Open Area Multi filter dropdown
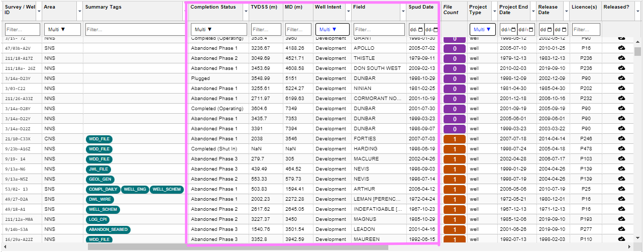 tap(62, 30)
